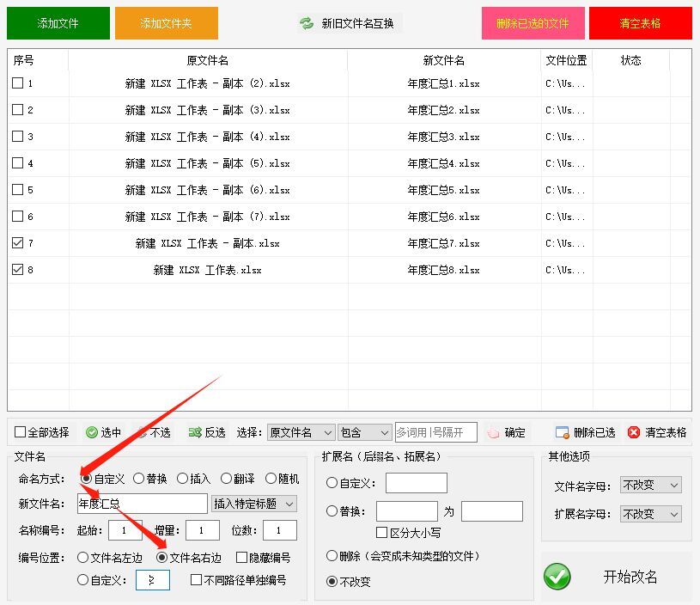Screen dimensions: 700x605
Task: Click the cell 年度汇总8.xlsx
Action: [x=444, y=270]
